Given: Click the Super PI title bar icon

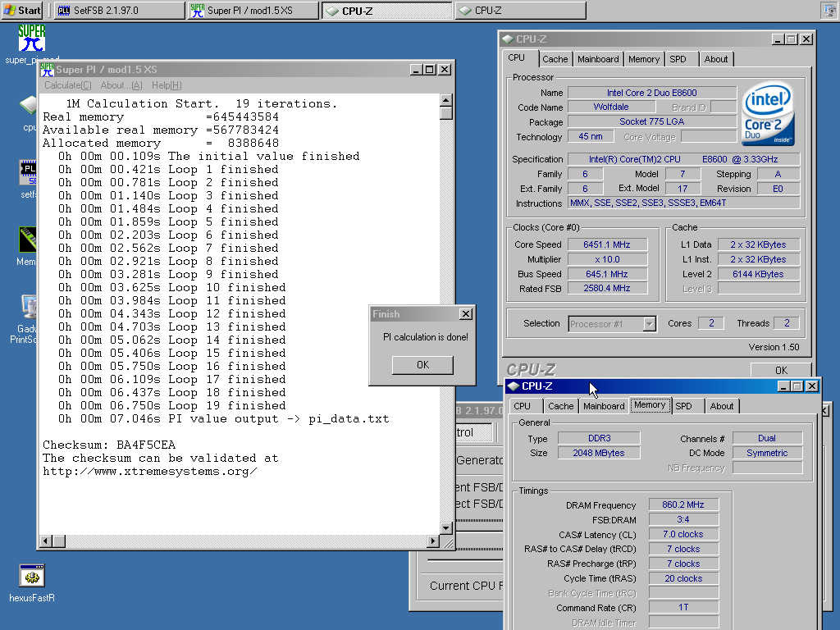Looking at the screenshot, I should pyautogui.click(x=47, y=70).
